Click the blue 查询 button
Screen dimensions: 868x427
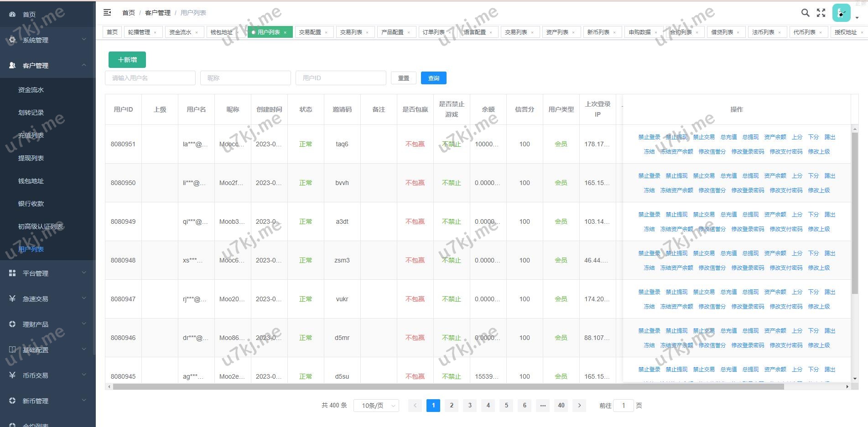point(433,78)
